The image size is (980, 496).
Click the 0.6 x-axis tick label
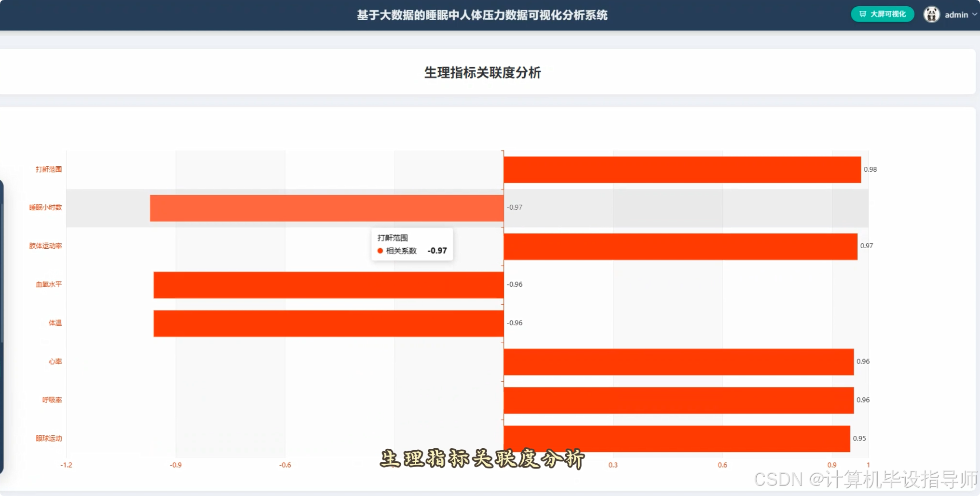(x=722, y=465)
